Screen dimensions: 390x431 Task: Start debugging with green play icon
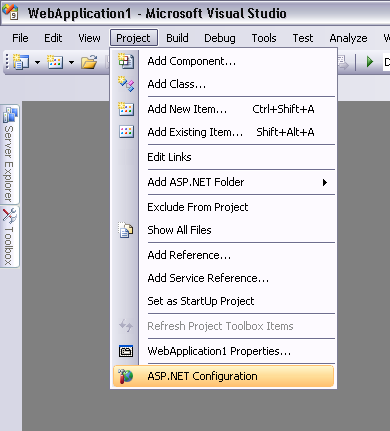(369, 62)
